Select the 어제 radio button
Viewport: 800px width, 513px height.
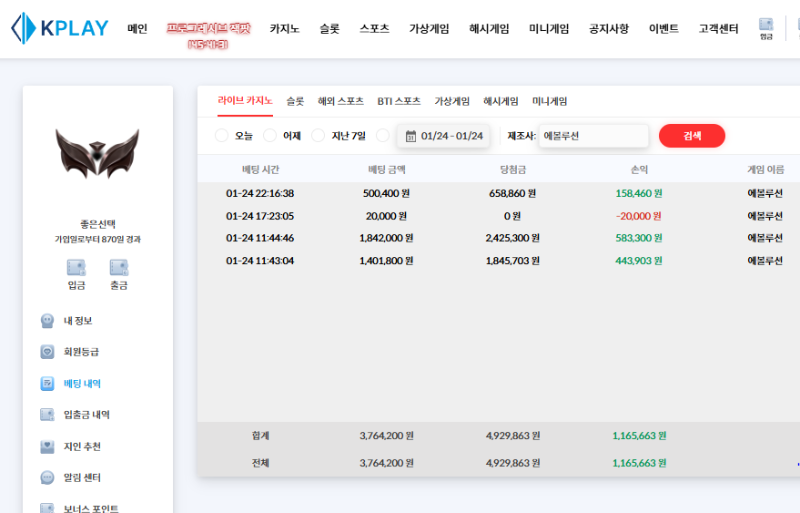270,136
